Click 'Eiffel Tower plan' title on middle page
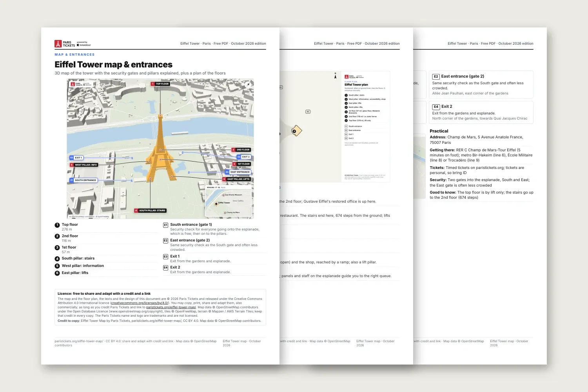 (x=356, y=85)
